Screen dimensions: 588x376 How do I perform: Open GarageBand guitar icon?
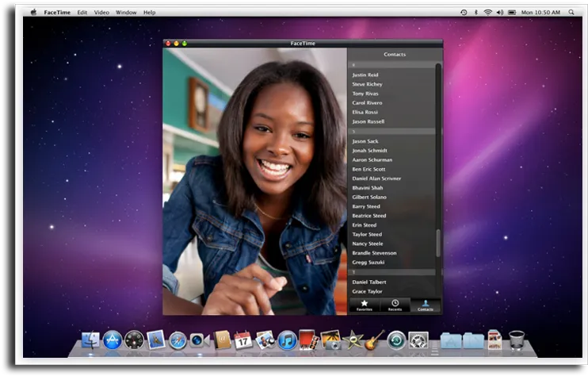pos(375,340)
